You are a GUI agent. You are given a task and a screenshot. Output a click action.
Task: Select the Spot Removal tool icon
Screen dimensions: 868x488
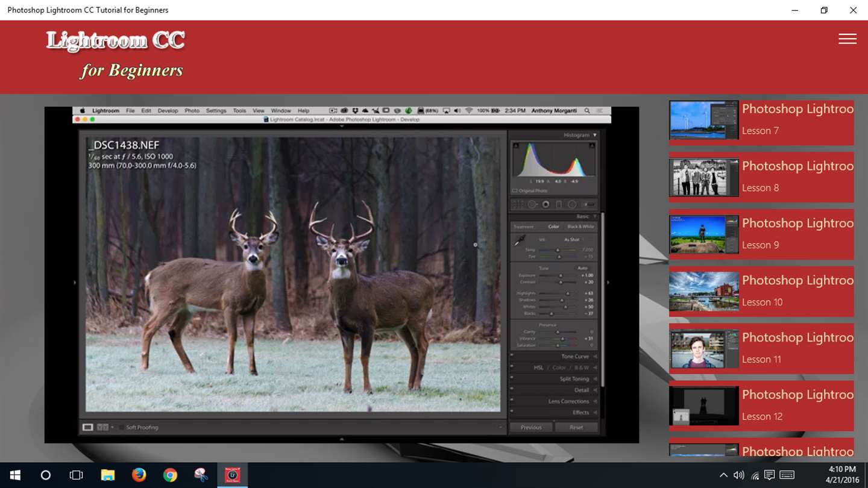(533, 204)
